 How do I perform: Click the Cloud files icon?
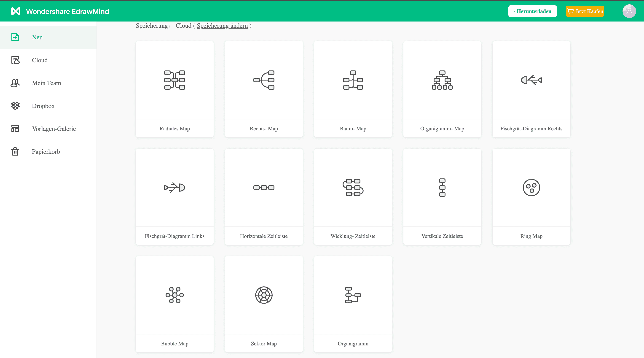[x=15, y=60]
